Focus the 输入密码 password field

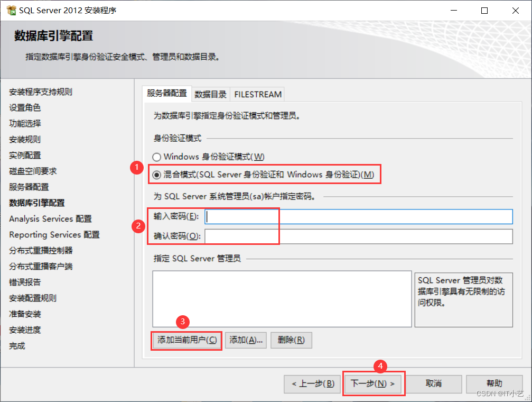click(x=358, y=216)
